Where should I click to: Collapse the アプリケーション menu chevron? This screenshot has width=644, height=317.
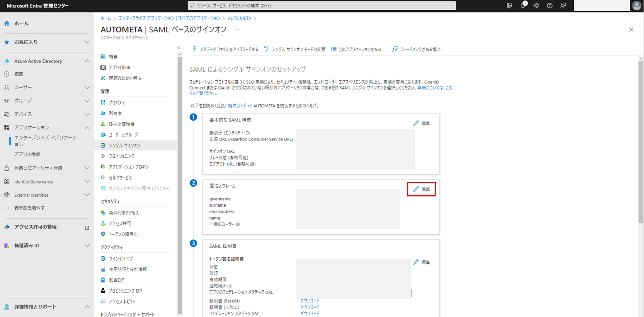tap(87, 127)
